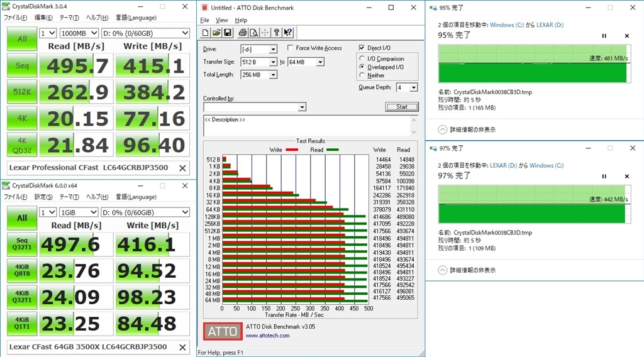Click the ATTO Disk Benchmark title bar icon

[204, 8]
